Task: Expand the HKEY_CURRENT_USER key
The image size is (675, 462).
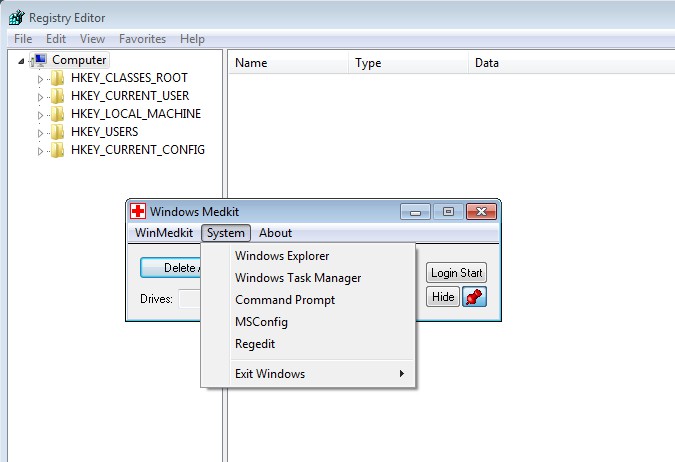Action: pyautogui.click(x=40, y=97)
